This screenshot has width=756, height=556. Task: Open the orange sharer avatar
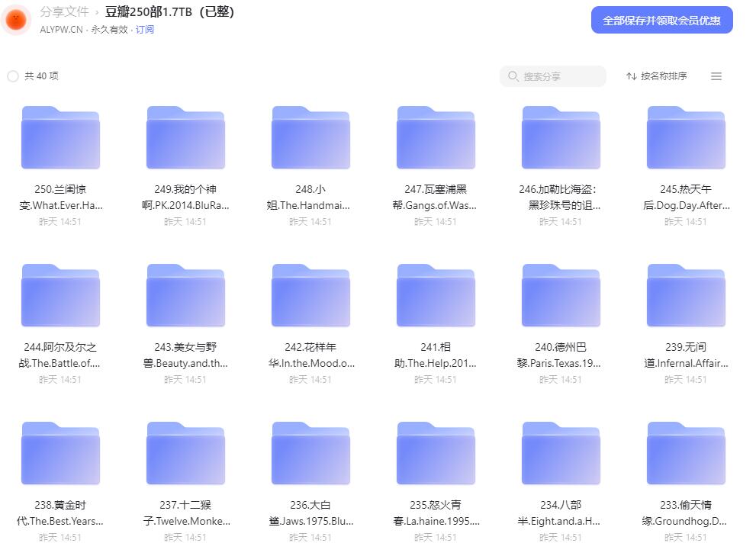coord(16,20)
